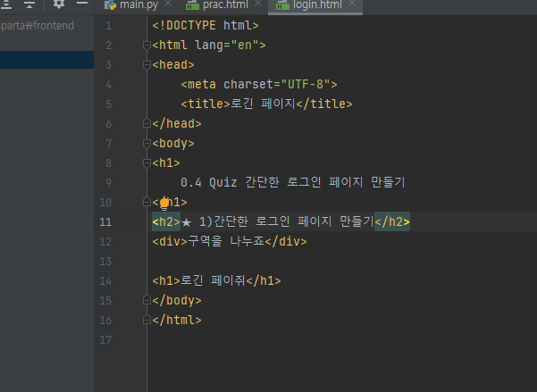
Task: Click the collapse all icon in project toolbar
Action: coord(29,4)
